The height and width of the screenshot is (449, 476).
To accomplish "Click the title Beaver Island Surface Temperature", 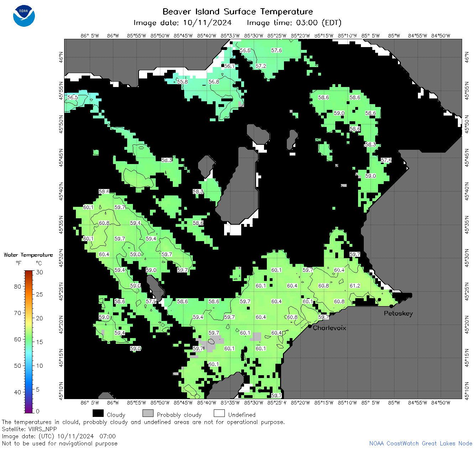I will (238, 11).
